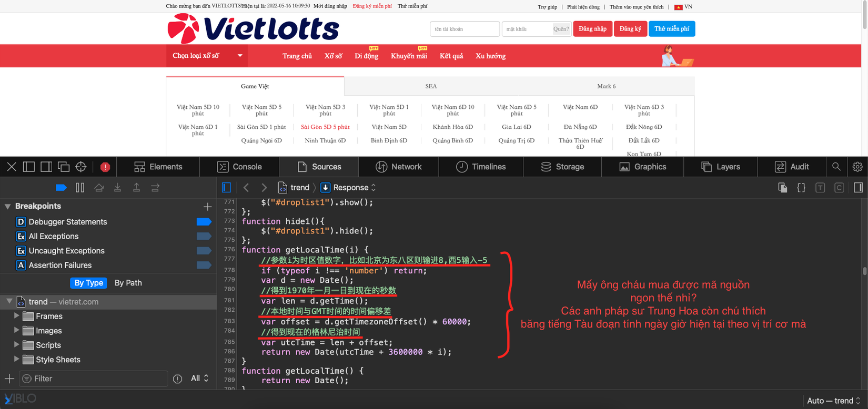Show the details sidebar on the right
868x409 pixels.
pyautogui.click(x=858, y=188)
